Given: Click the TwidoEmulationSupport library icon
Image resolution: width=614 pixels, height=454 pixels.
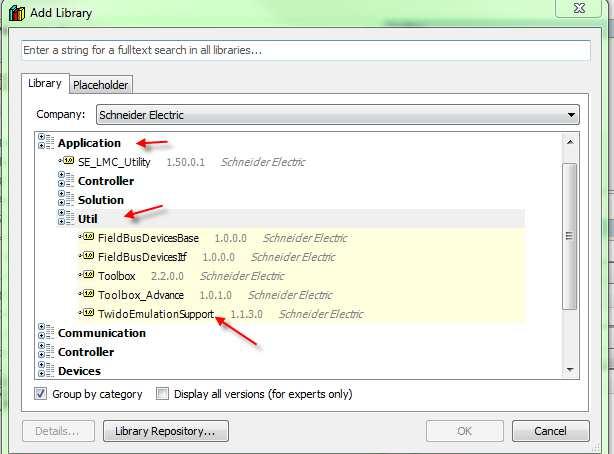Looking at the screenshot, I should (x=87, y=313).
